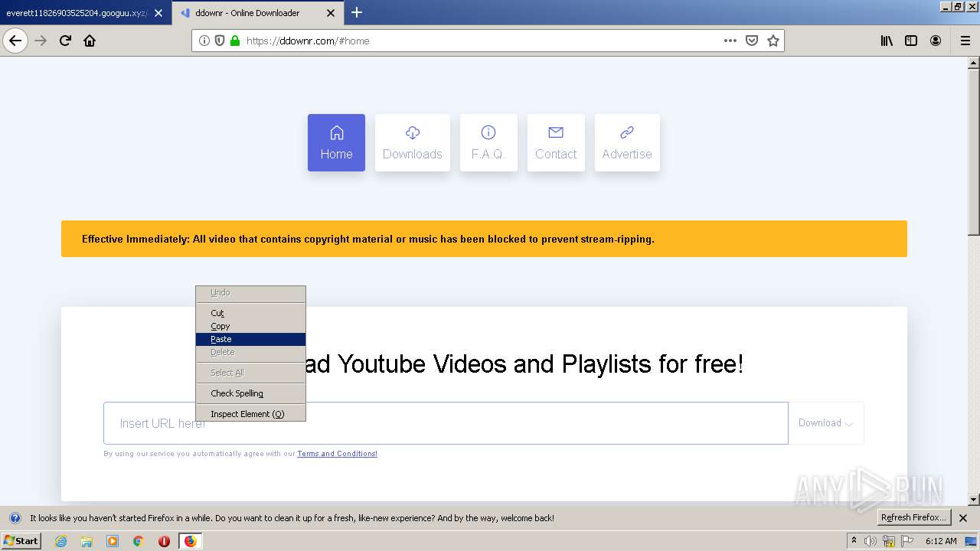This screenshot has width=980, height=551.
Task: Launch Chrome from taskbar
Action: (x=139, y=541)
